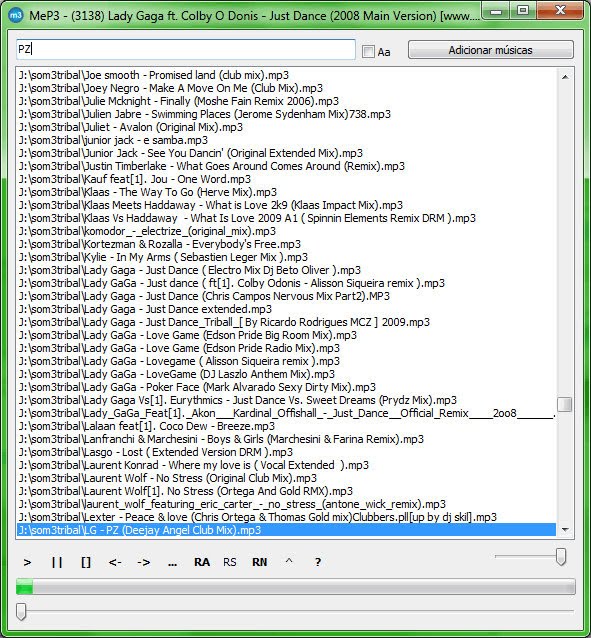Screen dimensions: 591x638
Task: Select 'laurent_wolf_featuring_eric_carter' antone wick remix
Action: [x=287, y=505]
